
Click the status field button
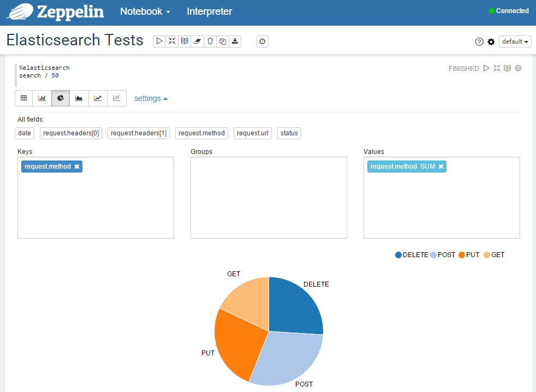click(x=289, y=133)
